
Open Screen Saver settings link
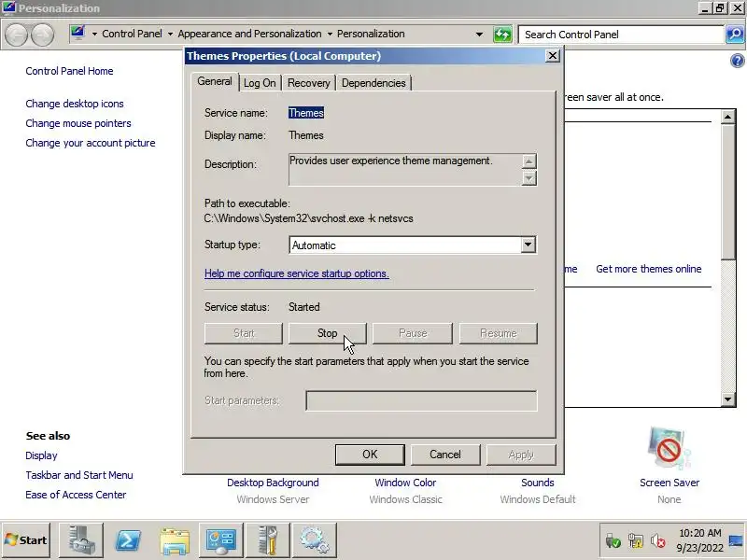tap(669, 483)
